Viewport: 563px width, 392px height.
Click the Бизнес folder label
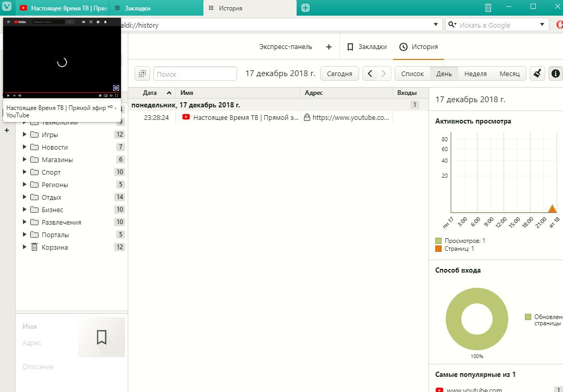click(x=52, y=210)
